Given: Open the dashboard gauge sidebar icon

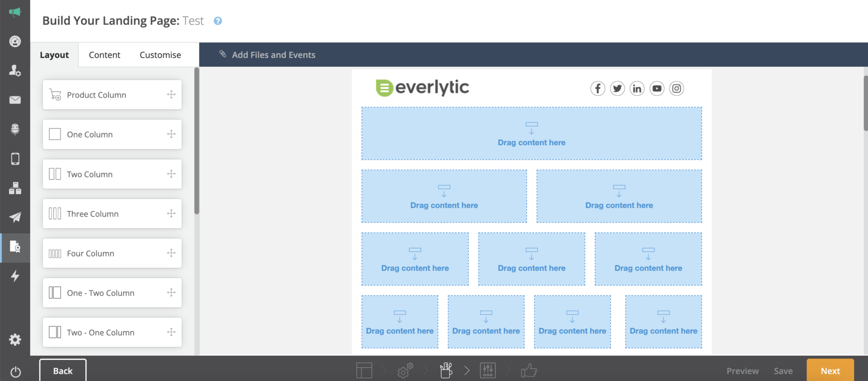Looking at the screenshot, I should (x=15, y=42).
